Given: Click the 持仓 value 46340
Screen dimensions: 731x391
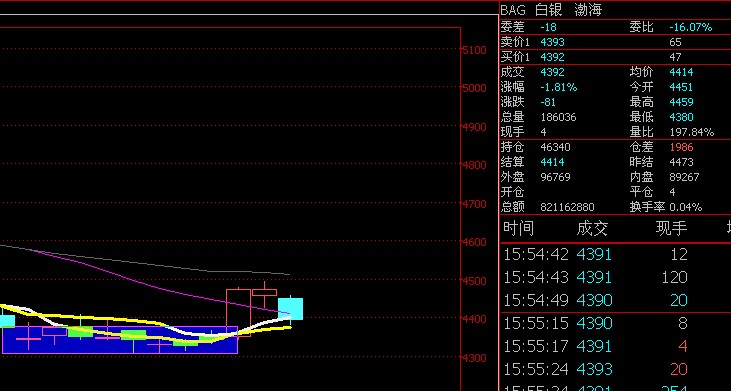Looking at the screenshot, I should (x=555, y=147).
